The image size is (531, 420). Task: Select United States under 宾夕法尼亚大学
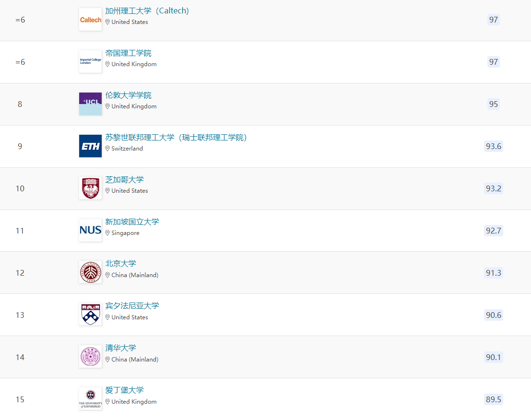[130, 317]
